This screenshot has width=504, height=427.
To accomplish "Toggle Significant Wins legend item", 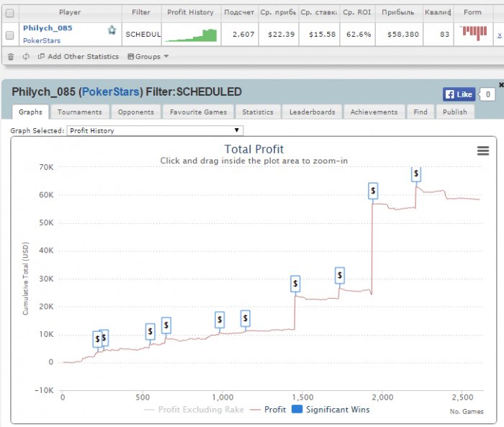I will [330, 409].
